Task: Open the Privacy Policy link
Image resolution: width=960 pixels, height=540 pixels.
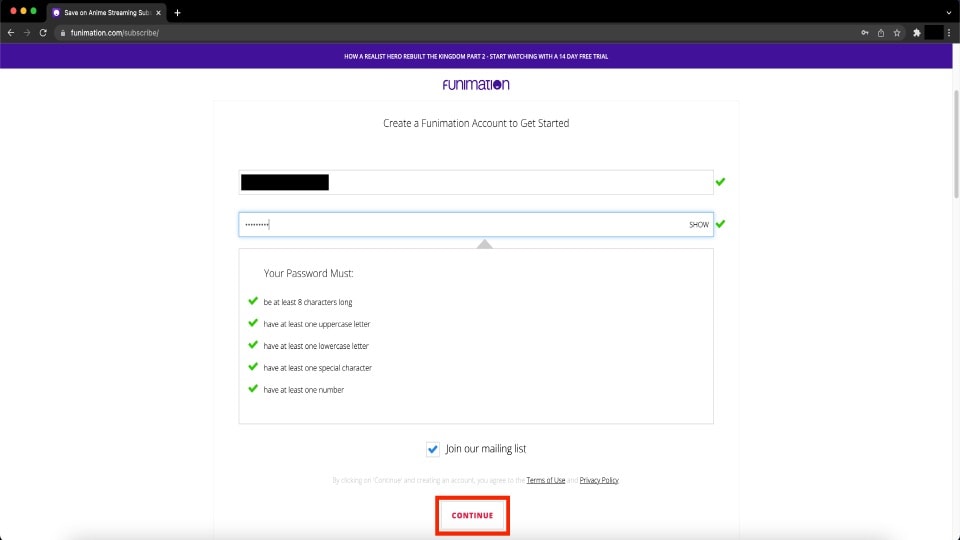Action: tap(599, 480)
